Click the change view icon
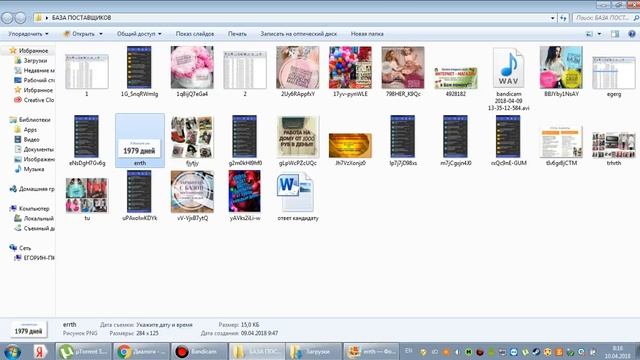Screen dimensions: 640x360 click(589, 34)
